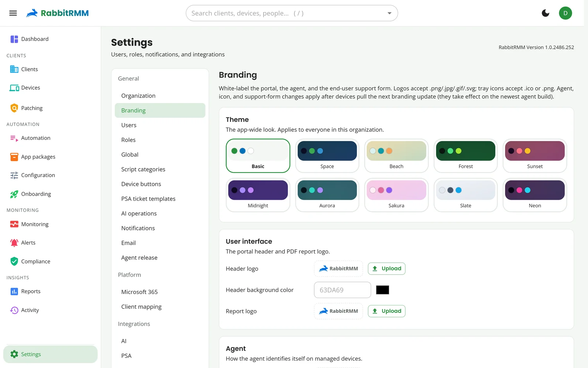This screenshot has height=368, width=588.
Task: Click the RabbitRMM logo in the header
Action: pos(57,13)
